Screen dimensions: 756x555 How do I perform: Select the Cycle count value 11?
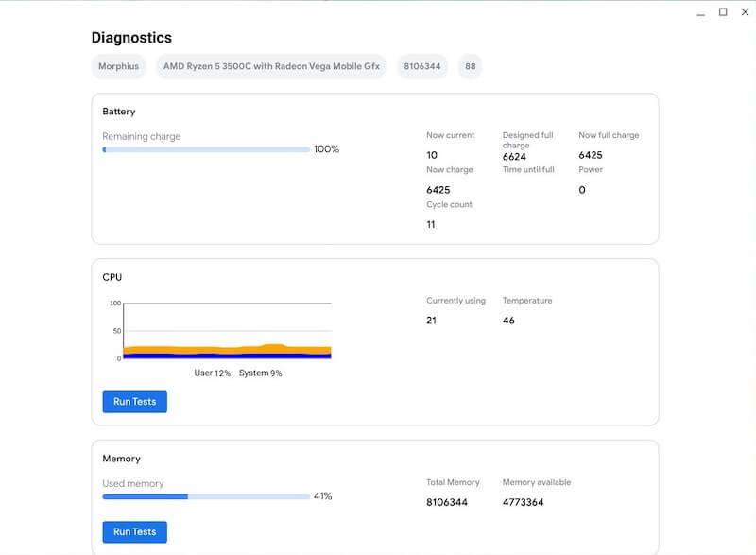coord(432,225)
